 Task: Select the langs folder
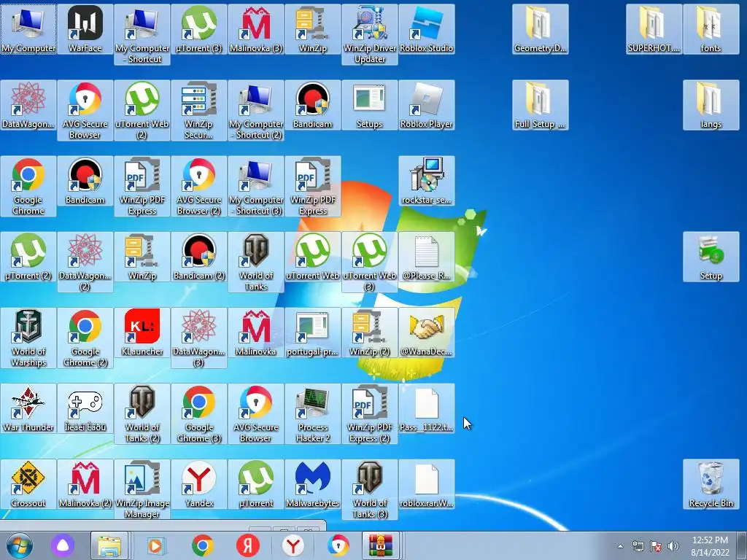711,105
